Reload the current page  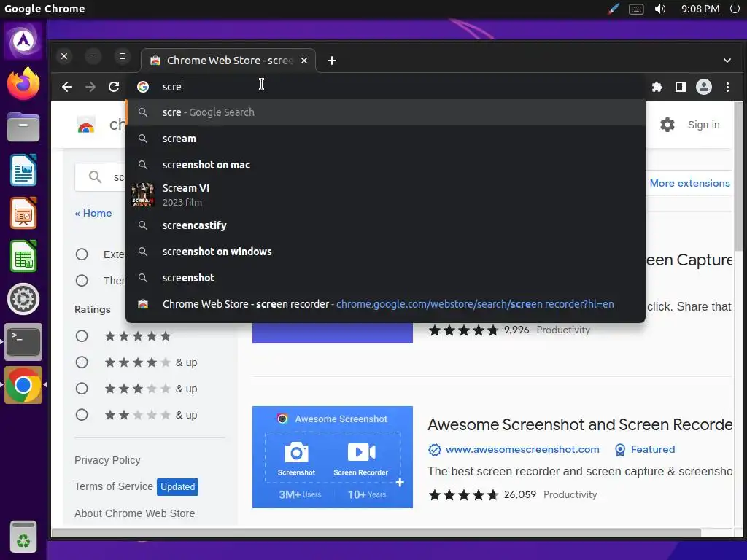tap(113, 87)
